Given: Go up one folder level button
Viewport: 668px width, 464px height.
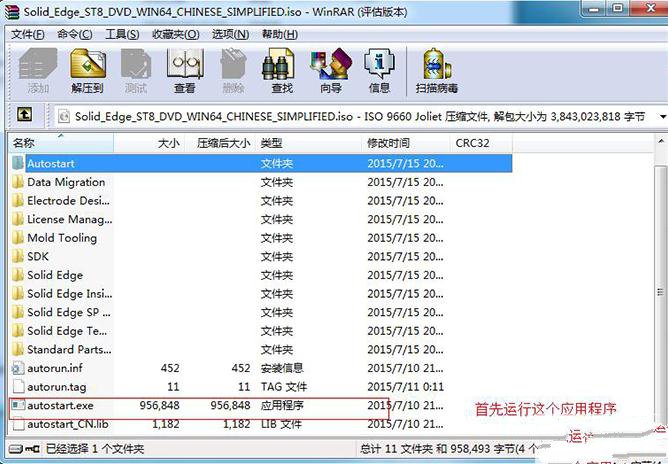Looking at the screenshot, I should (x=25, y=115).
